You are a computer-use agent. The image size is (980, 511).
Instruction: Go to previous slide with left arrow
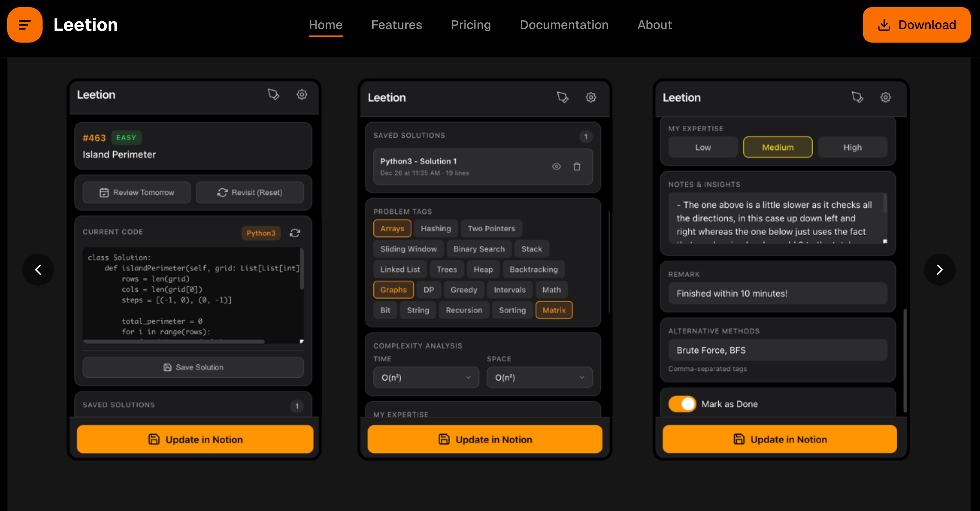click(x=38, y=270)
